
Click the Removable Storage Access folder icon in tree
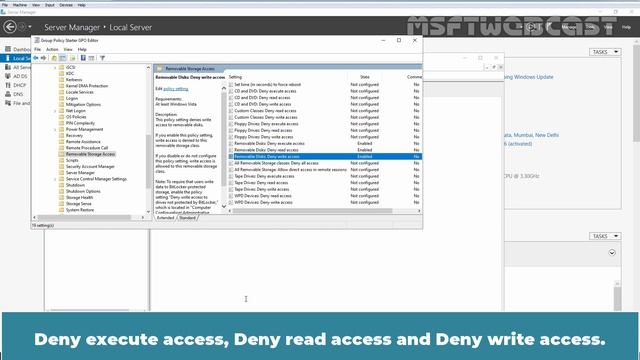(x=62, y=154)
